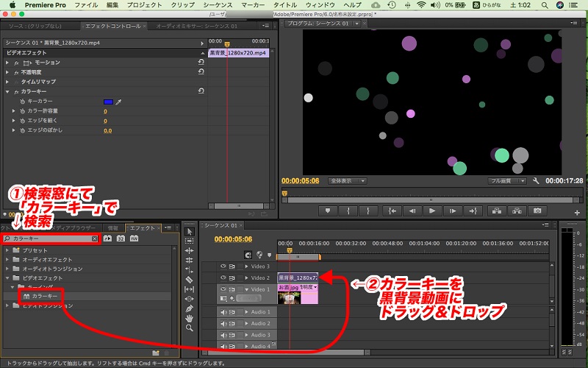Select the Zoom magnifier tool
The image size is (588, 368).
pos(190,328)
